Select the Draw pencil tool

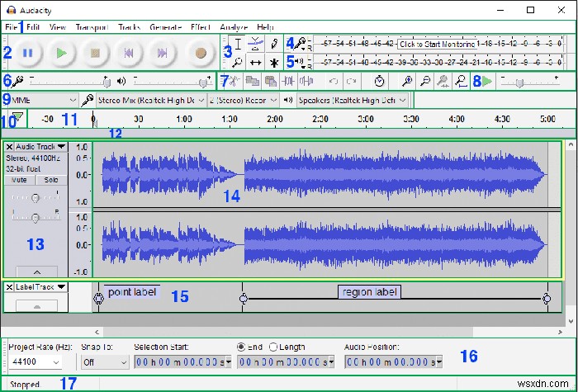coord(274,44)
